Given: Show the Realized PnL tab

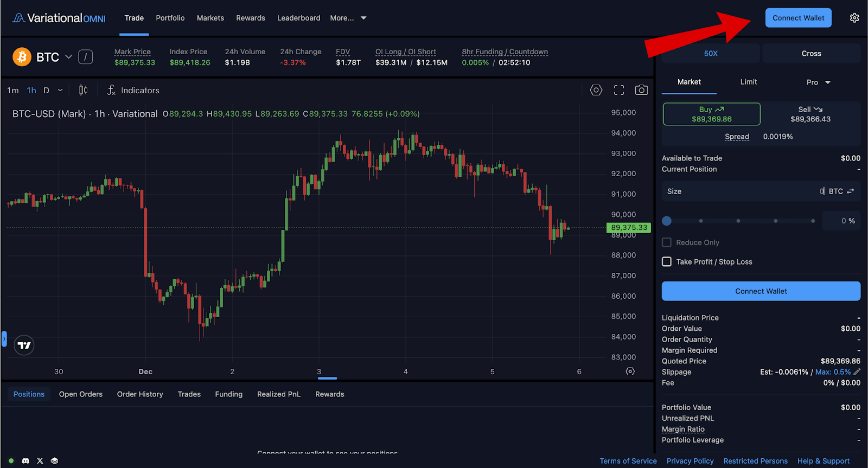Looking at the screenshot, I should pos(279,394).
